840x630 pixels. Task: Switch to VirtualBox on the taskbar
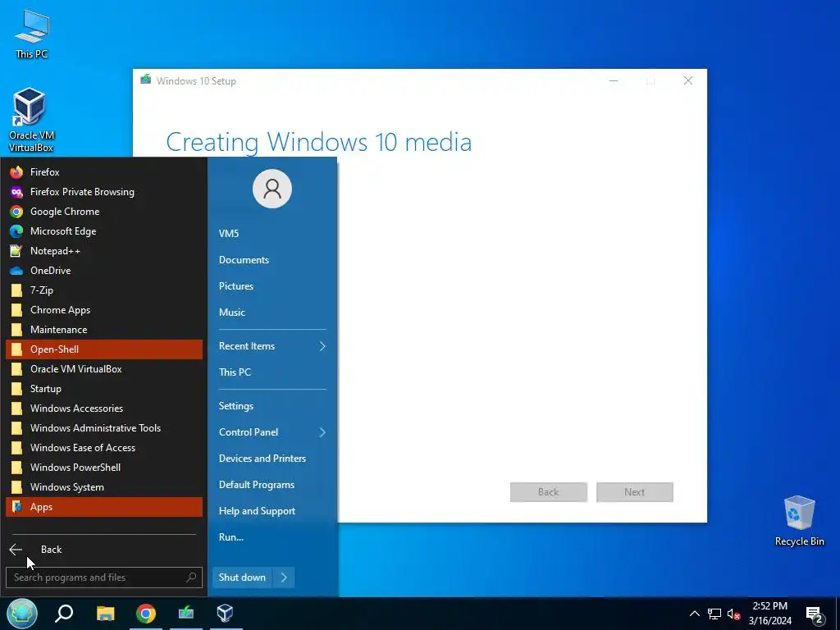coord(226,614)
